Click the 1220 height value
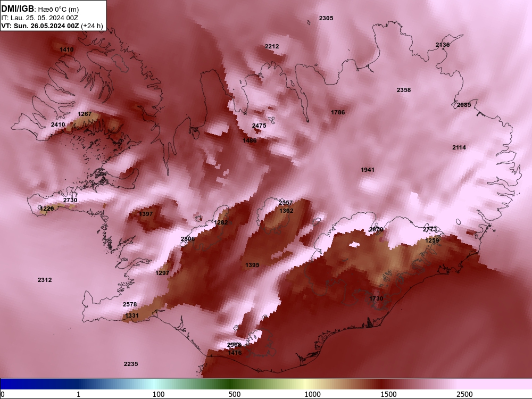The image size is (532, 399). pyautogui.click(x=47, y=209)
